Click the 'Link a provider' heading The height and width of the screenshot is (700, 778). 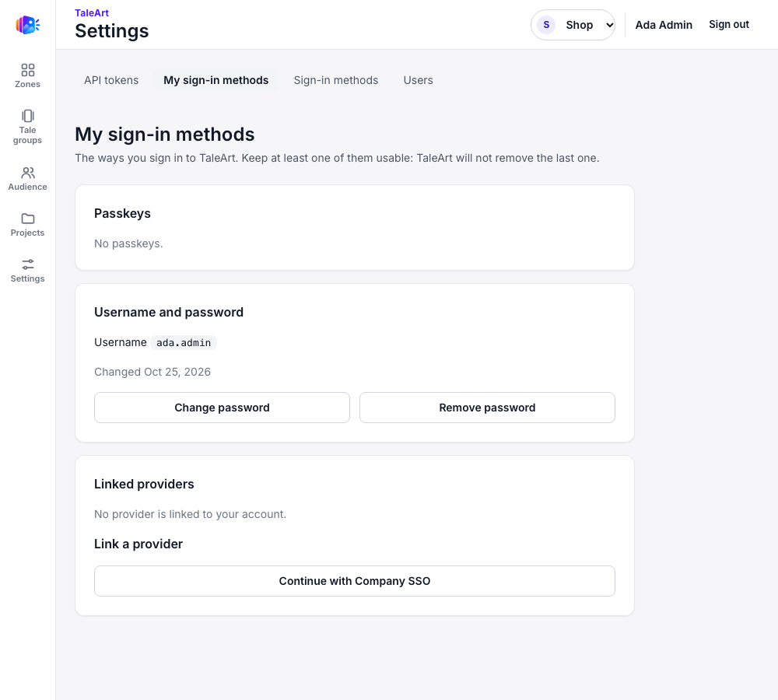coord(138,544)
